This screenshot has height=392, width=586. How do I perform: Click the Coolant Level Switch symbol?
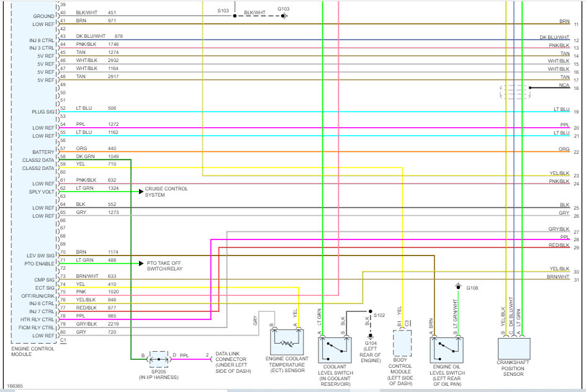pyautogui.click(x=335, y=350)
